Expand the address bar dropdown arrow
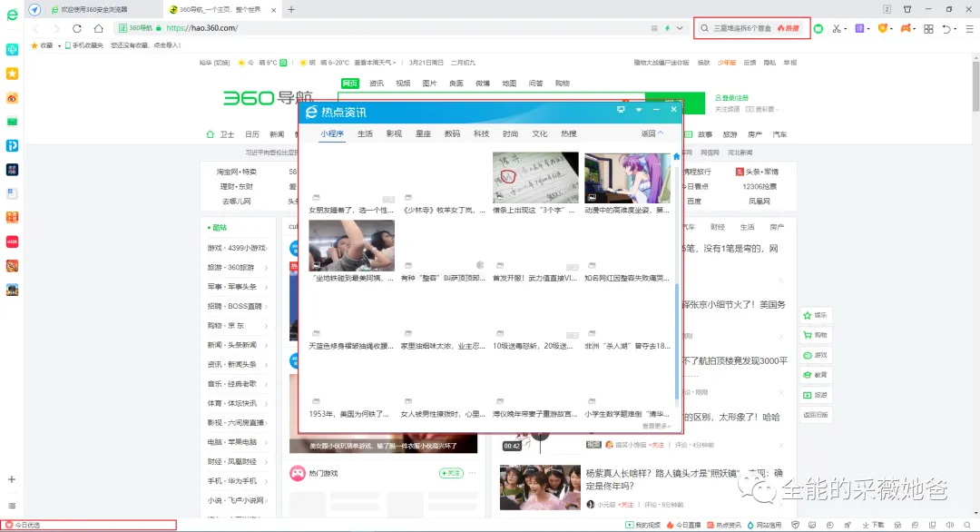The width and height of the screenshot is (980, 532). coord(680,28)
